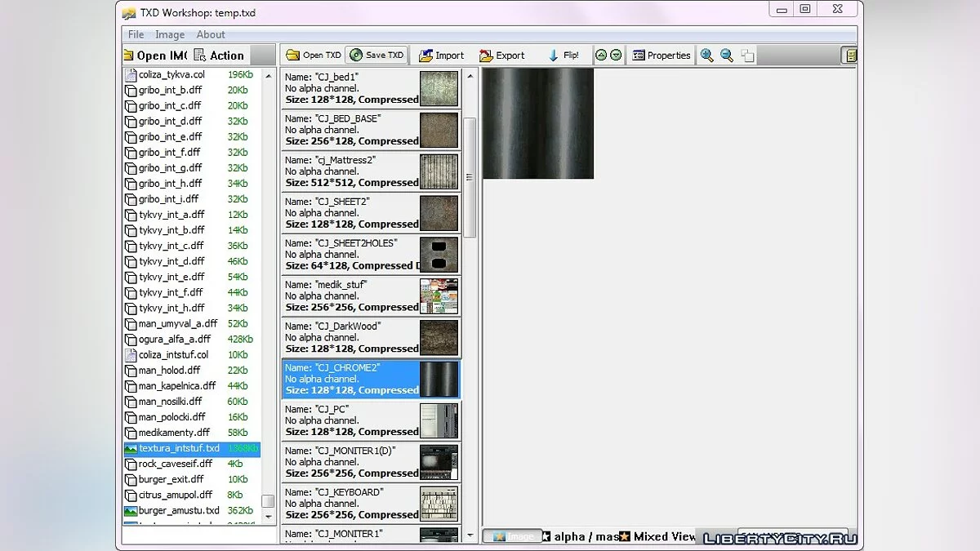Import a texture using the Import button
The image size is (980, 551).
(441, 56)
